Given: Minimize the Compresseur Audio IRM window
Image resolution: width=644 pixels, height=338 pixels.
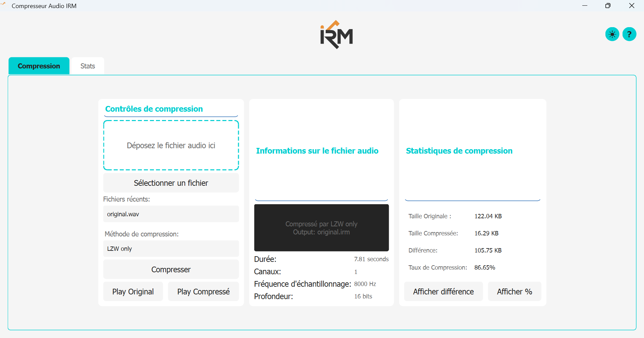Looking at the screenshot, I should 585,6.
